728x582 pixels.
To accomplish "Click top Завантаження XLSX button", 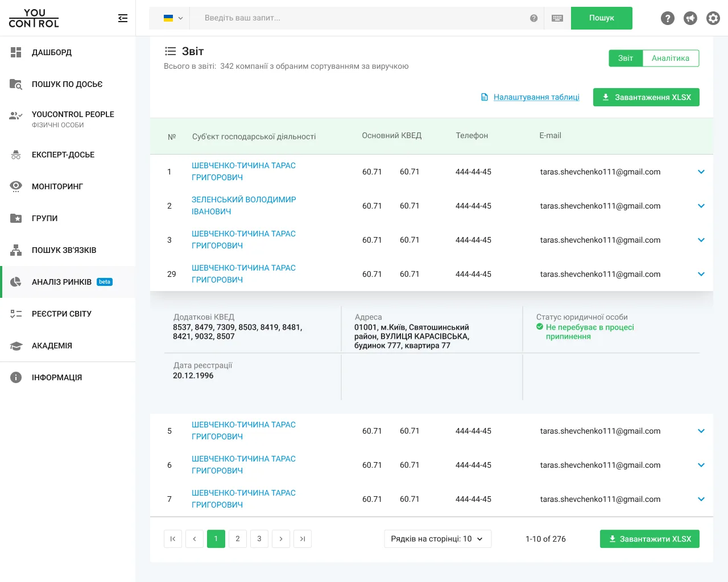I will [x=646, y=97].
